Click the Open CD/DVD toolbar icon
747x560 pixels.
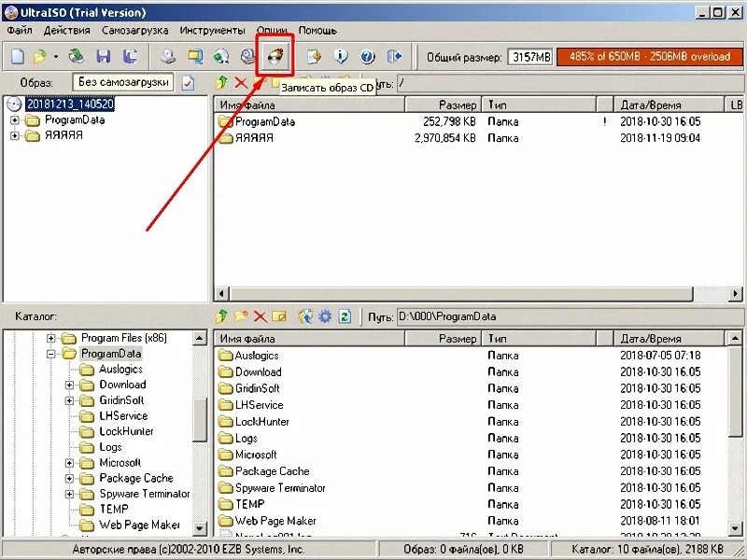[x=77, y=56]
